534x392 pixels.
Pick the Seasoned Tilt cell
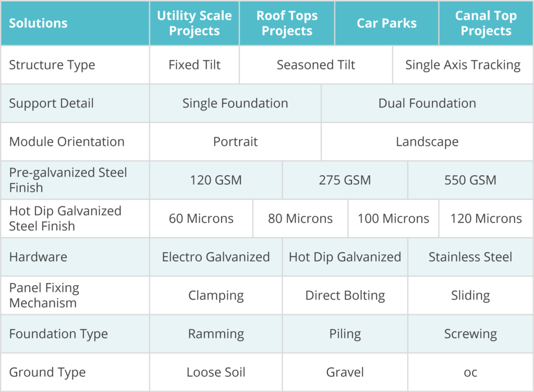click(x=315, y=65)
